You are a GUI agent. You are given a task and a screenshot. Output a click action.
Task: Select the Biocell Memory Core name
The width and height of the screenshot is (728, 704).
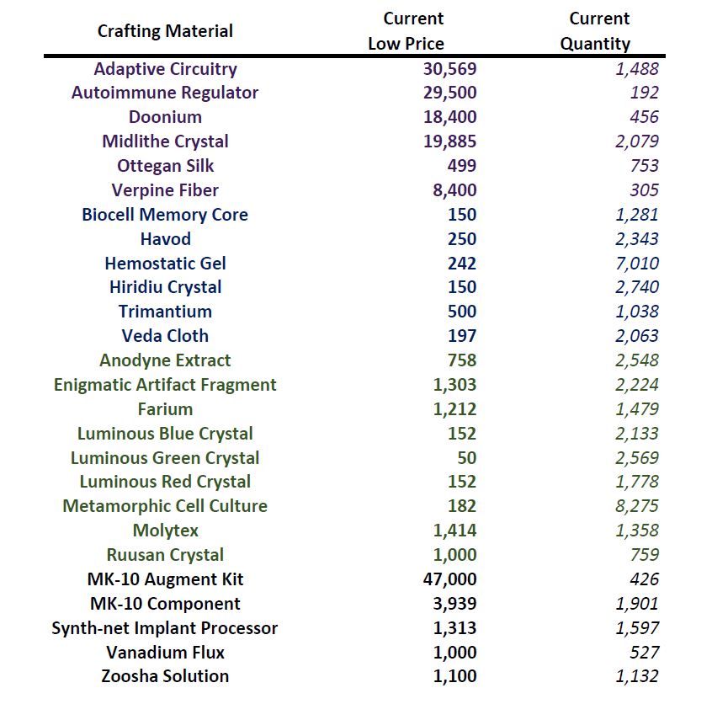pyautogui.click(x=165, y=215)
